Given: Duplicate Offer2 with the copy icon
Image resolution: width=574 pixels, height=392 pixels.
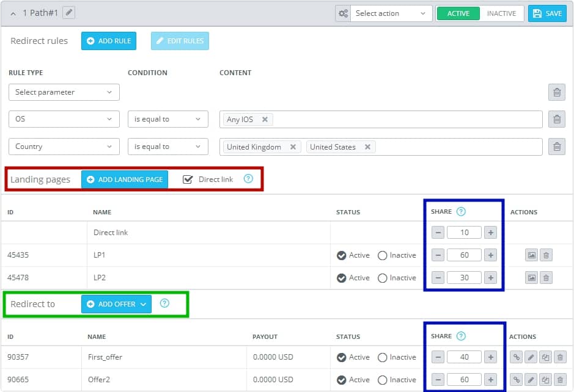Looking at the screenshot, I should click(545, 380).
